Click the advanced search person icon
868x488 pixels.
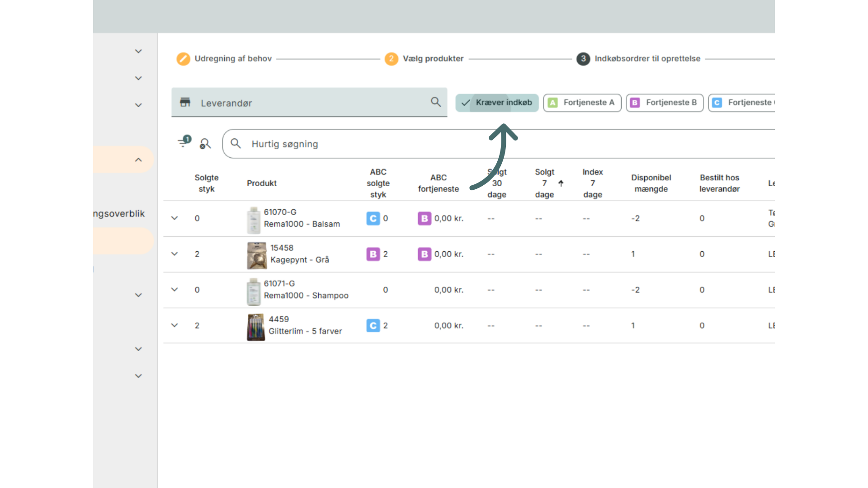pyautogui.click(x=205, y=144)
